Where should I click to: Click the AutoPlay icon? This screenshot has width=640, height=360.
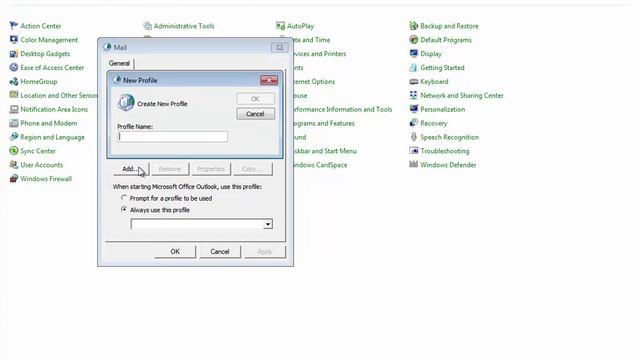(x=280, y=26)
